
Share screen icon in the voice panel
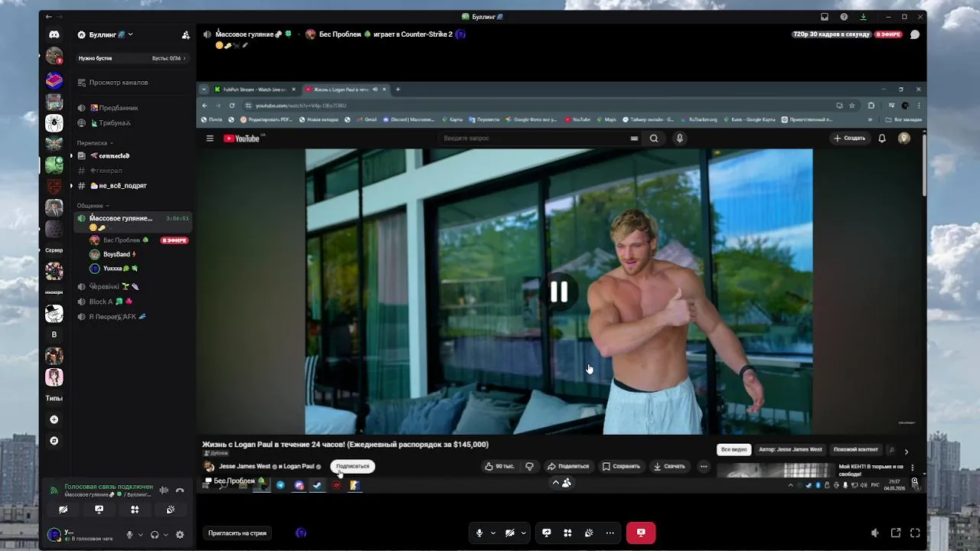coord(99,510)
